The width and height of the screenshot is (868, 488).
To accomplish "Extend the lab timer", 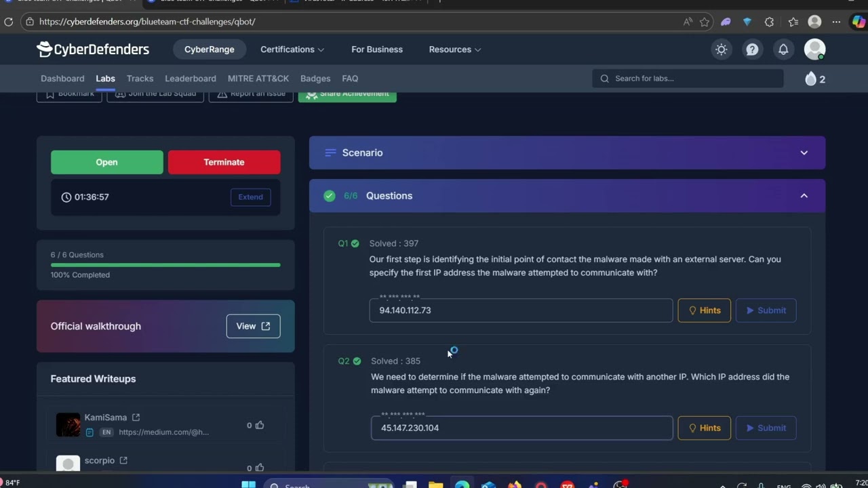I will click(x=250, y=197).
